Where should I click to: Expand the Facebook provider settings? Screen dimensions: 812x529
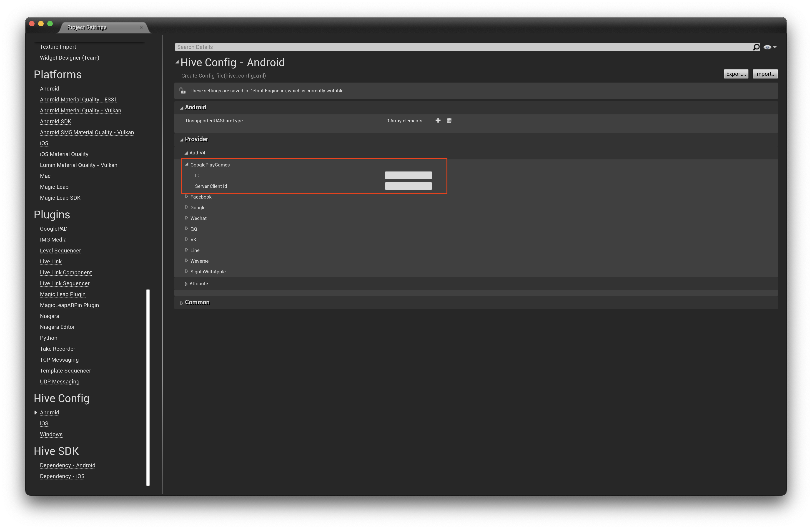[x=187, y=196]
